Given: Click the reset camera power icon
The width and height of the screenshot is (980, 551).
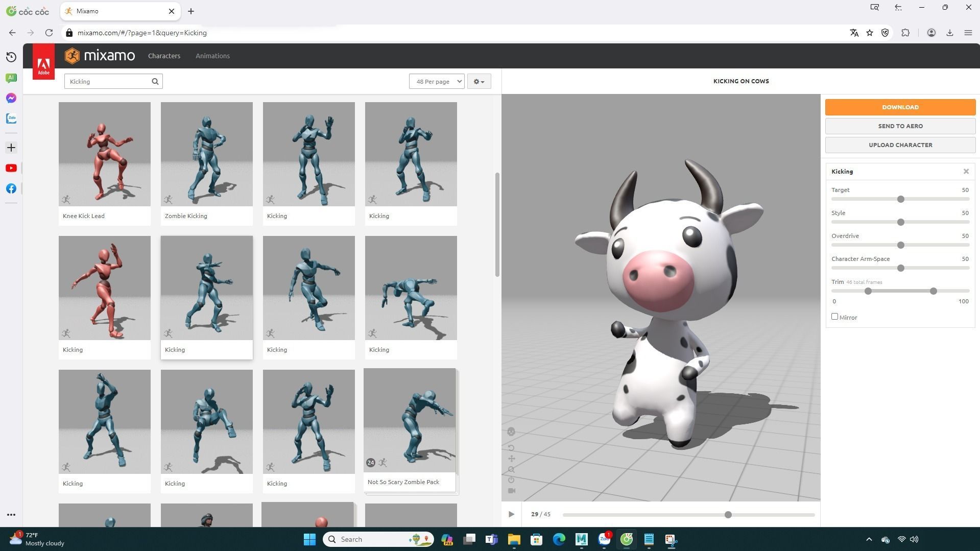Looking at the screenshot, I should pos(511,480).
